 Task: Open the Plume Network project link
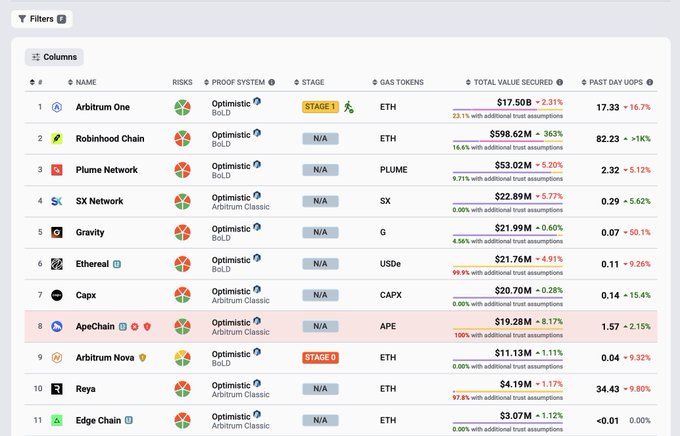point(106,170)
